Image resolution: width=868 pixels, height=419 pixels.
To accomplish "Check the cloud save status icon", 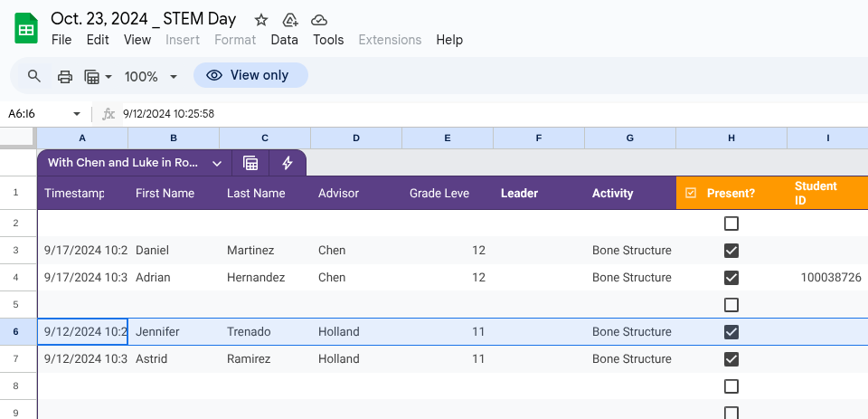I will pyautogui.click(x=318, y=20).
